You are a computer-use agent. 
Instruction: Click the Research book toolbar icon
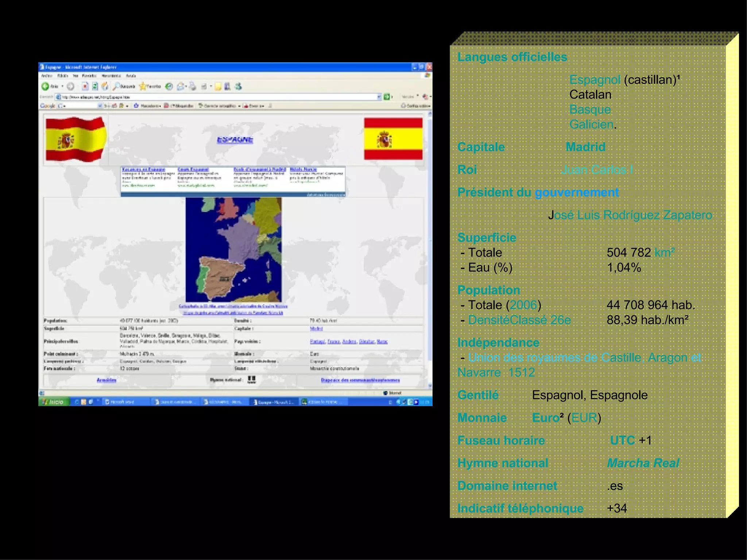pyautogui.click(x=227, y=86)
